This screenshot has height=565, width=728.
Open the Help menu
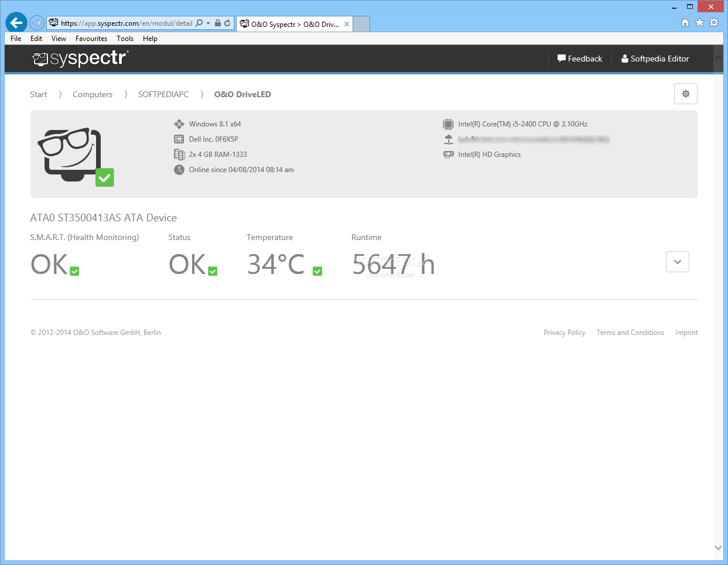150,39
